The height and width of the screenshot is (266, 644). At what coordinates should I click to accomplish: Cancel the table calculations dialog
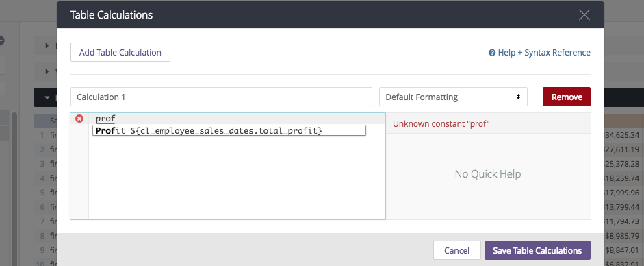click(456, 250)
